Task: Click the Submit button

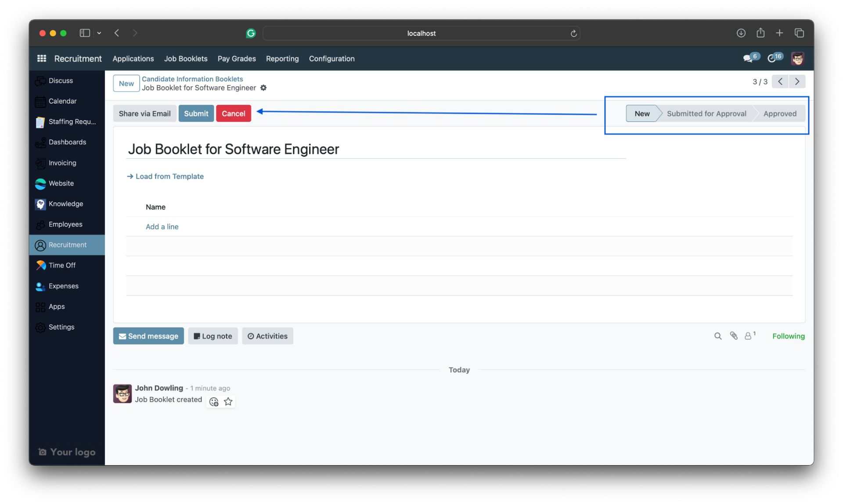Action: coord(196,114)
